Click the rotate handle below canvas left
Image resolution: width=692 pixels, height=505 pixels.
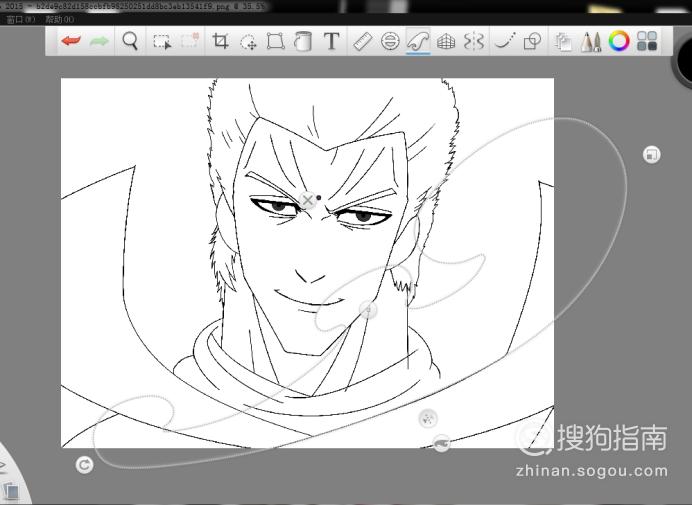(84, 465)
